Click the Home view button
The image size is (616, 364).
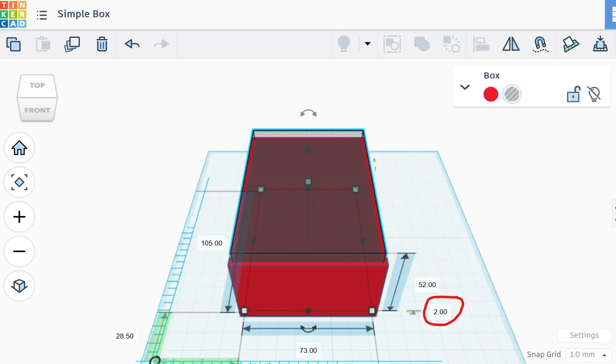19,148
